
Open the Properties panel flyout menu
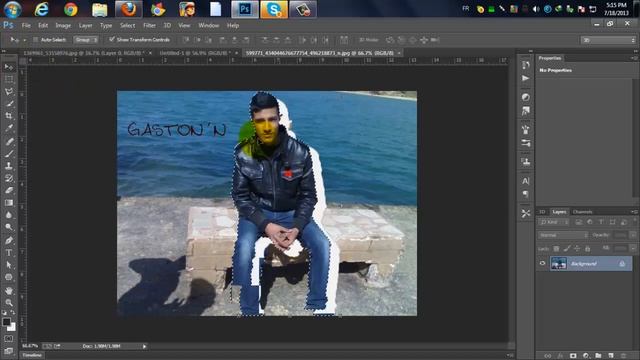634,58
